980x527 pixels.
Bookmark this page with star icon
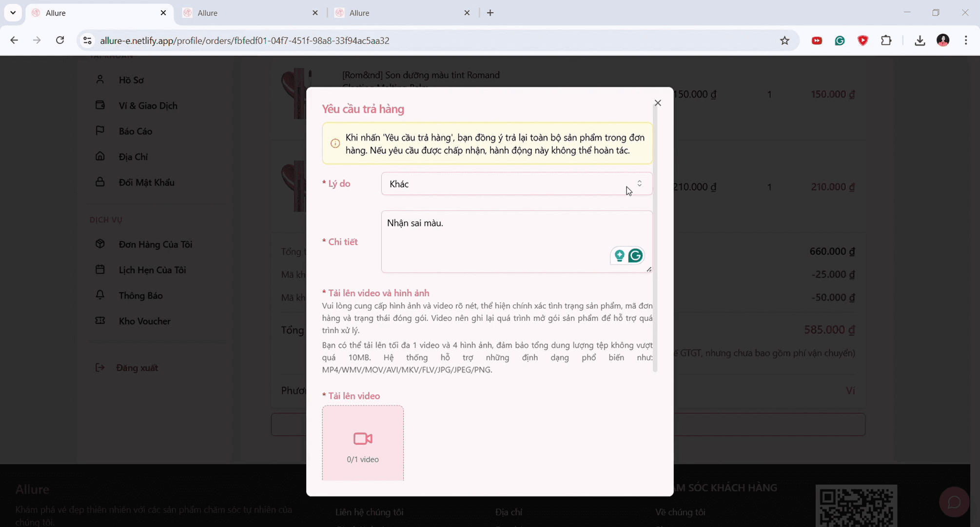point(784,41)
